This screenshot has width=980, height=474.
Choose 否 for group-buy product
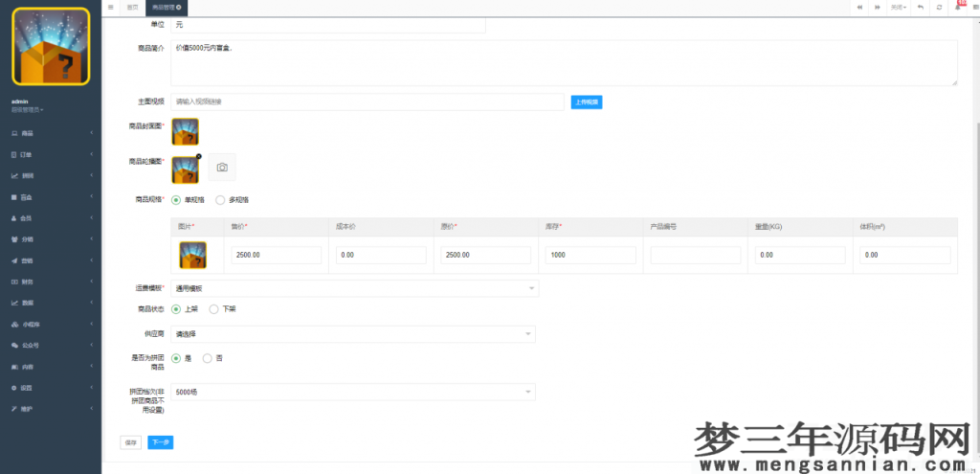click(208, 358)
